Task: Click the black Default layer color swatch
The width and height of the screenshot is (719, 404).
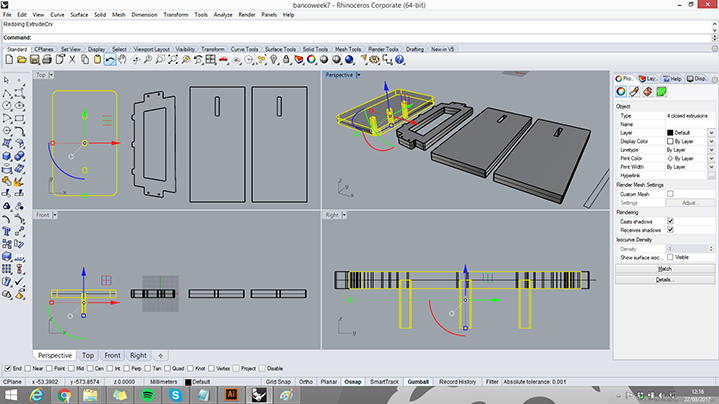Action: point(670,133)
